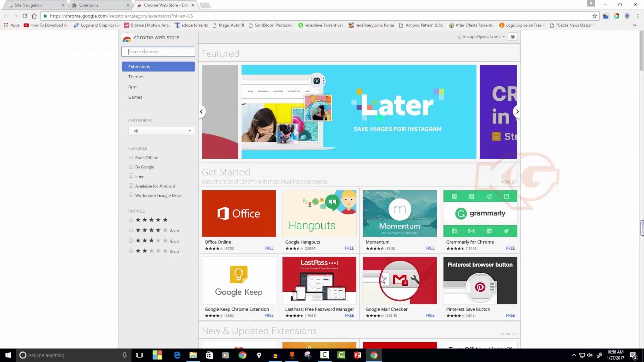Click View all for New & Updated Extensions
Screen dimensions: 644x362
[508, 334]
